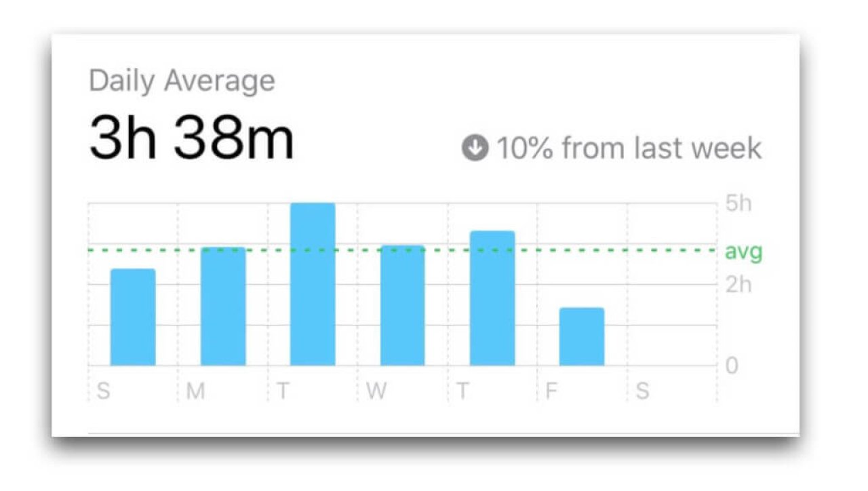This screenshot has height=491, width=868.
Task: Select the Thursday usage bar
Action: coord(492,298)
